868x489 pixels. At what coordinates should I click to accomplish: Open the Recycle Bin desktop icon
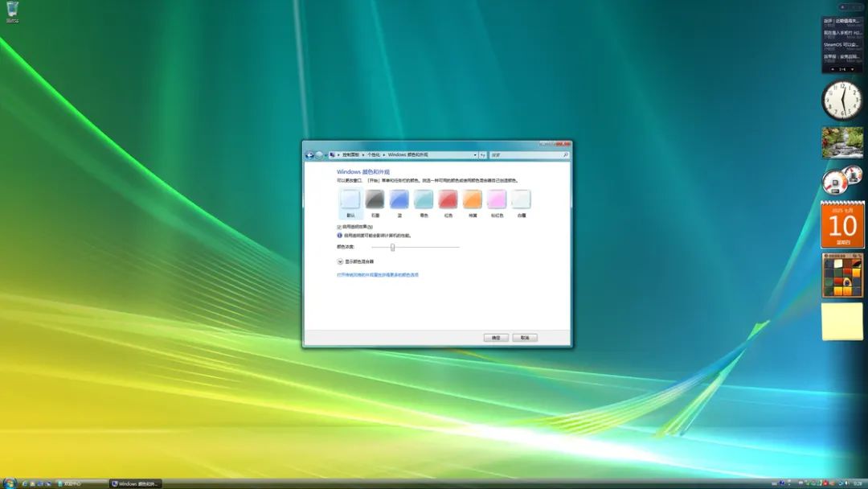tap(12, 11)
